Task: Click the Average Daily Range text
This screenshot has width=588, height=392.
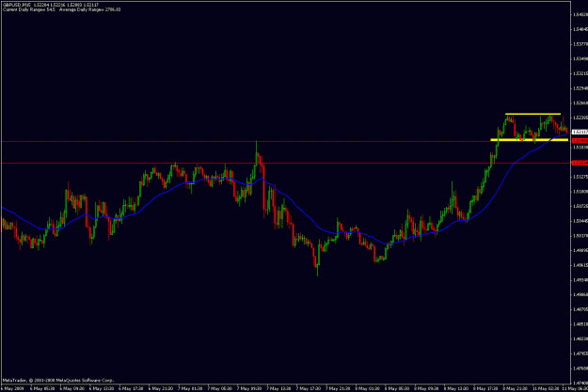Action: tap(89, 9)
